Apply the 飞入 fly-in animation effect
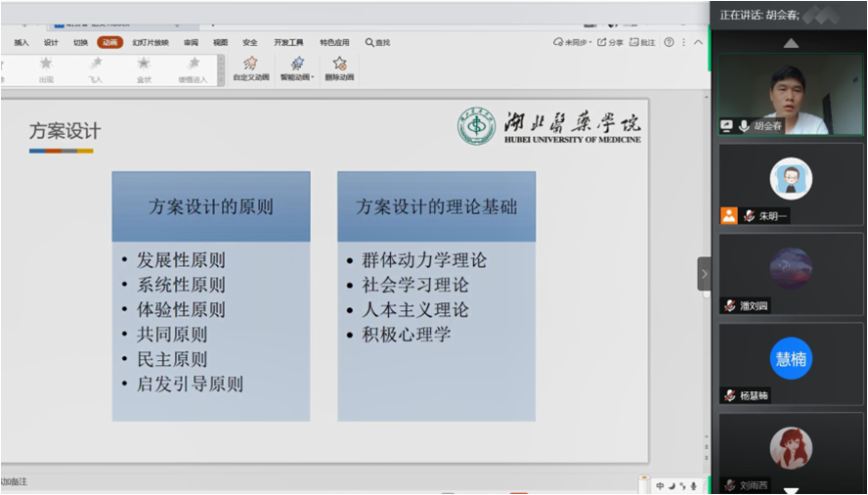 (x=95, y=67)
